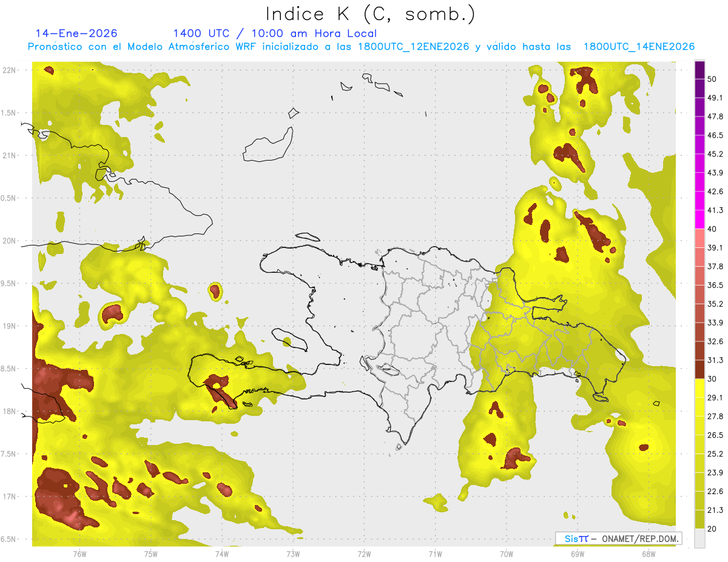Select the 18N latitude label
728x562 pixels.
tap(10, 411)
